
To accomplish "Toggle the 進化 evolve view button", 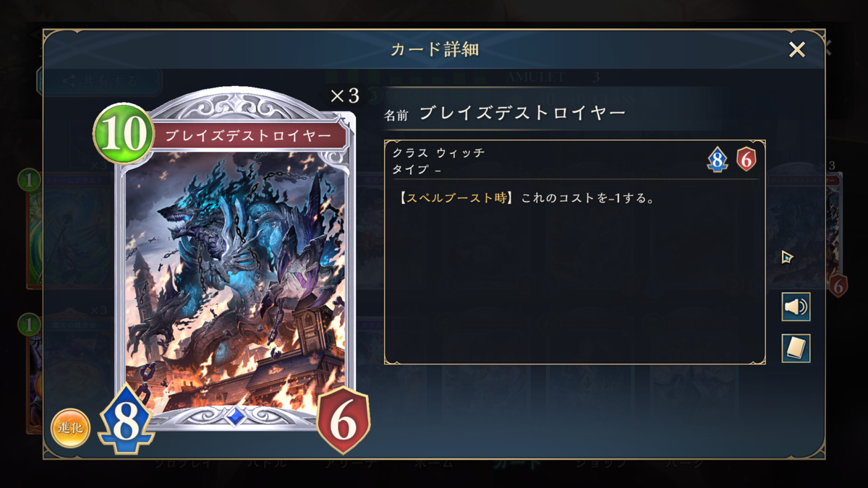I will click(x=70, y=427).
